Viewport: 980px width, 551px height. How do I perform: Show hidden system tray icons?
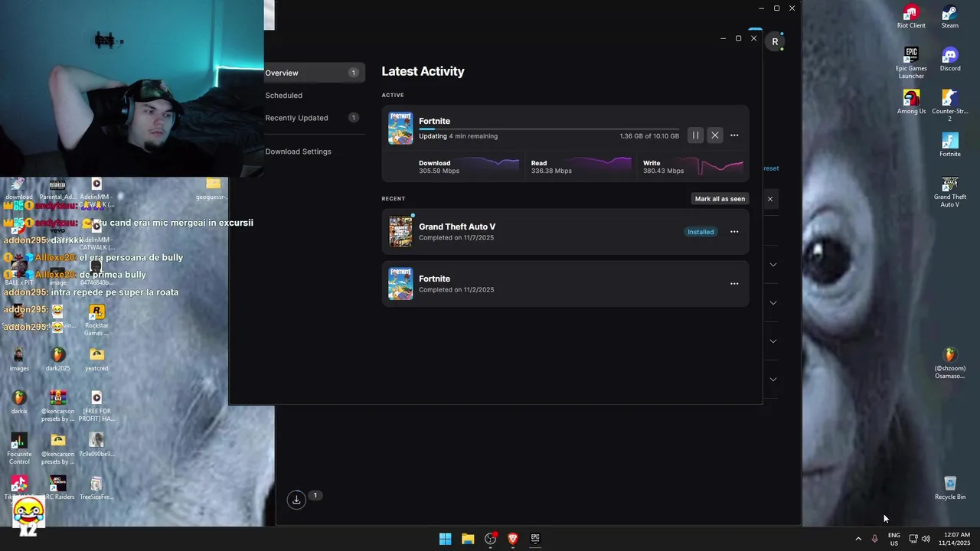coord(858,539)
